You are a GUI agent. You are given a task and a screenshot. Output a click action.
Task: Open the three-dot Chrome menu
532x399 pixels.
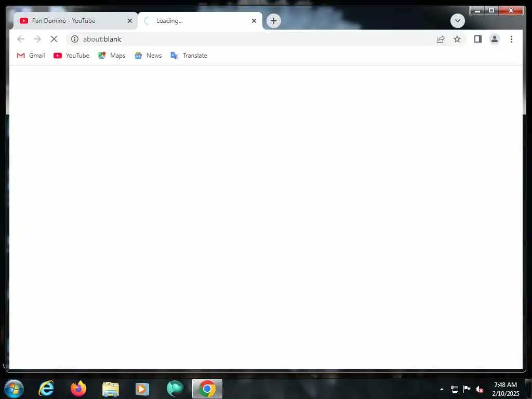pyautogui.click(x=511, y=39)
